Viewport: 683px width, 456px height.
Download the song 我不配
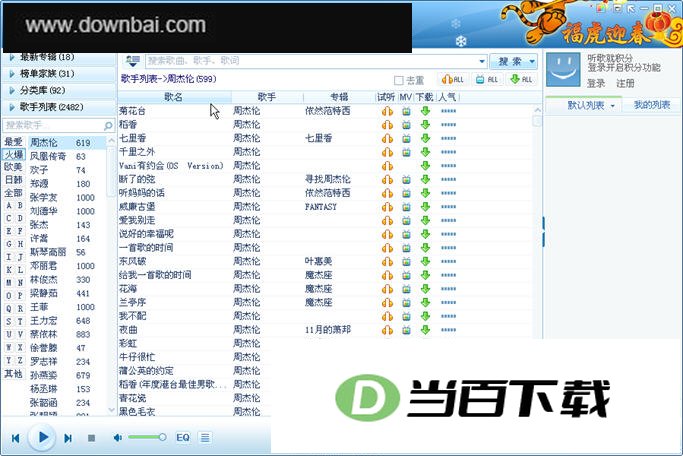coord(426,316)
